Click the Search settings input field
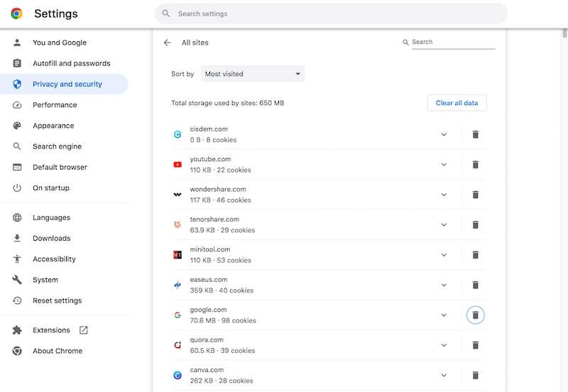 tap(331, 13)
